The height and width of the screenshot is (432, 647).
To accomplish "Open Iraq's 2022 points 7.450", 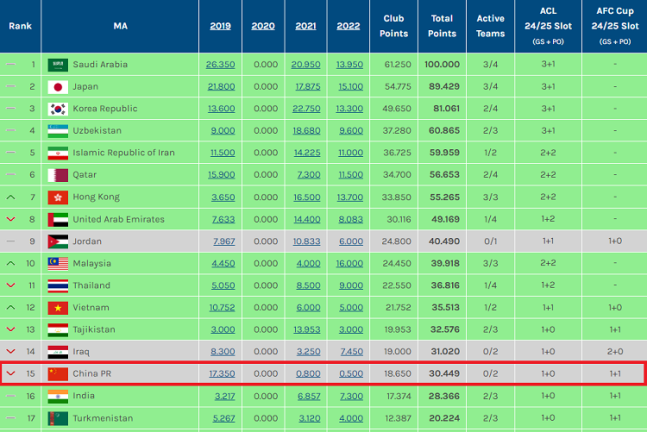I will 352,352.
